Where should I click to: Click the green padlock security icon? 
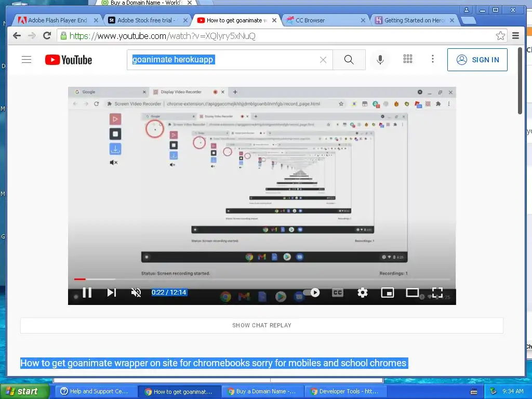(x=63, y=36)
